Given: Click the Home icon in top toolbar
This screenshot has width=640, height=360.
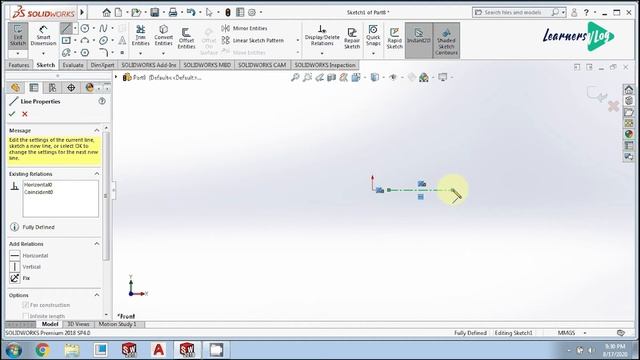Looking at the screenshot, I should 107,13.
